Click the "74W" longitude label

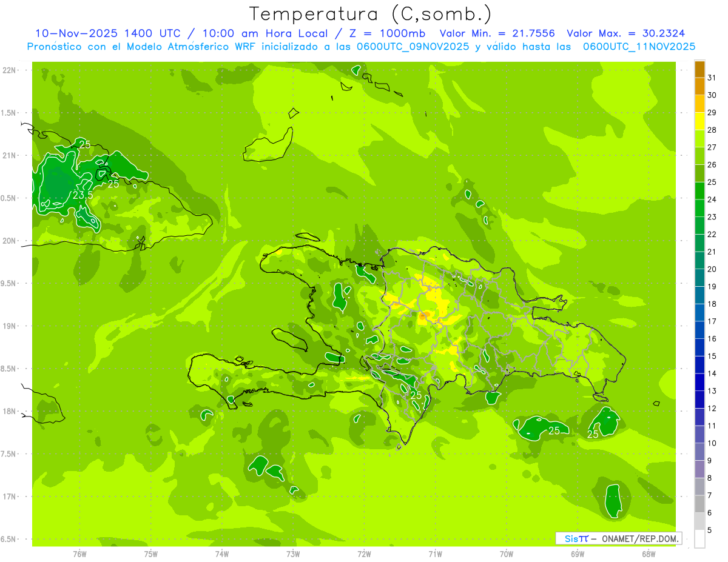pyautogui.click(x=222, y=554)
